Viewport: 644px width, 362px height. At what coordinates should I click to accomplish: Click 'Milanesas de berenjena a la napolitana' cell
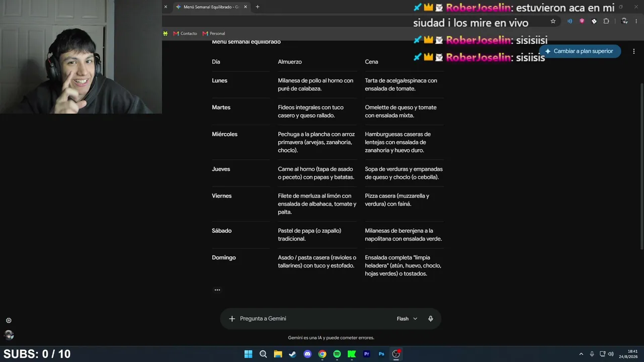click(x=404, y=235)
